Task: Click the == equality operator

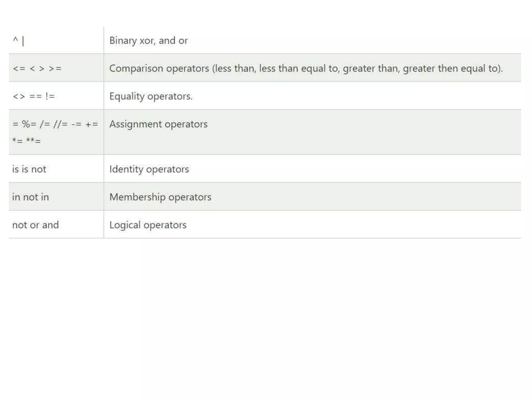Action: coord(35,96)
